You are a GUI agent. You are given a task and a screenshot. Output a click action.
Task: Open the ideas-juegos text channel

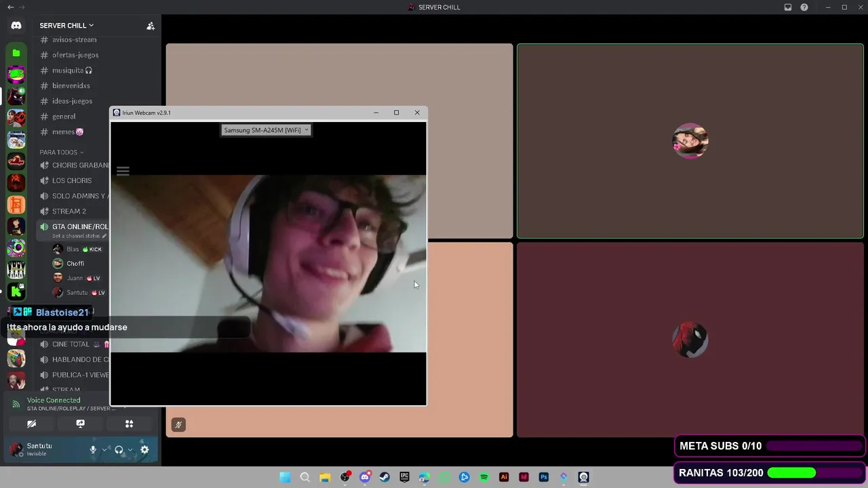73,101
